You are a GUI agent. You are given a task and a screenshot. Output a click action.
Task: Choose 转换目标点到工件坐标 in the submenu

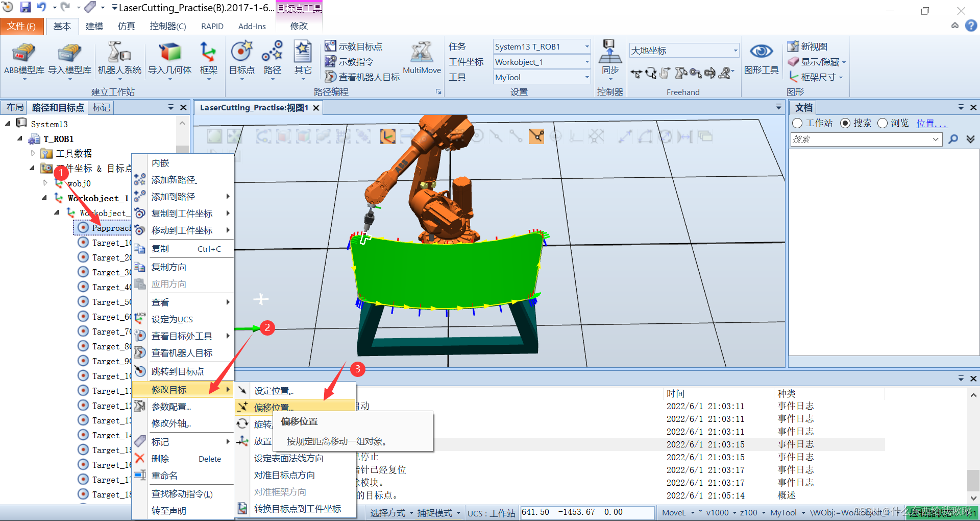click(x=295, y=509)
